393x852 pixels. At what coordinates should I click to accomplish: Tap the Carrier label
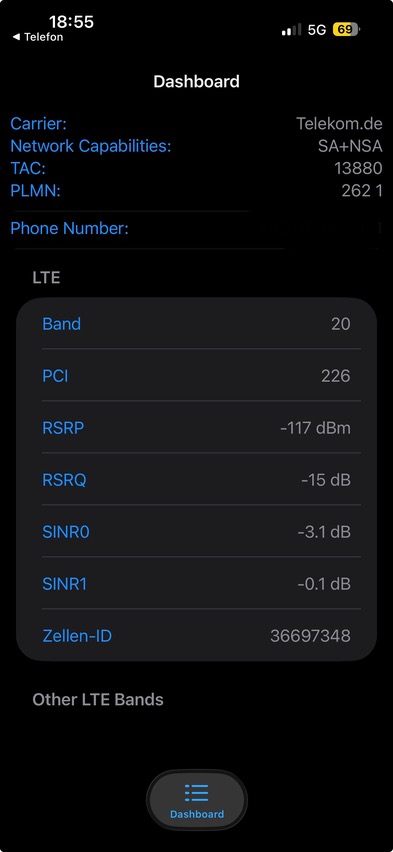point(39,123)
